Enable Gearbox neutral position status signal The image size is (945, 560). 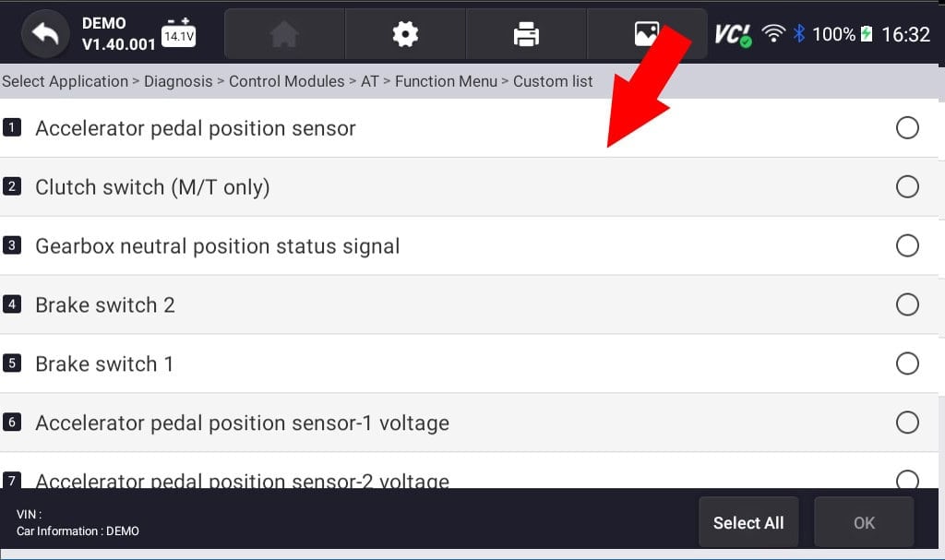pos(907,245)
